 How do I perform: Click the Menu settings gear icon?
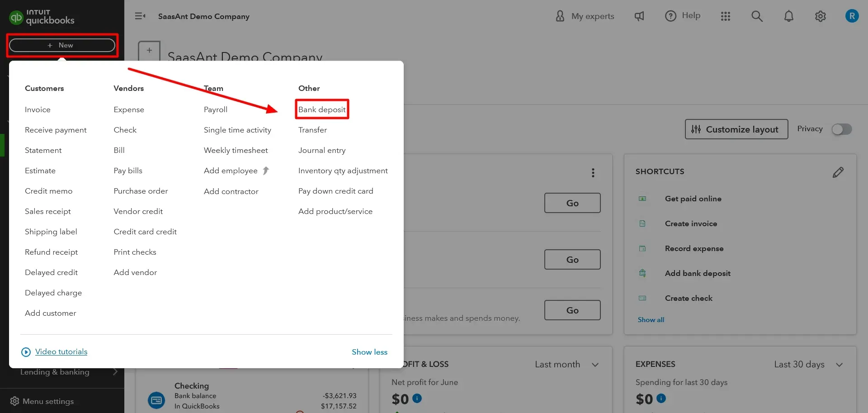pos(14,401)
